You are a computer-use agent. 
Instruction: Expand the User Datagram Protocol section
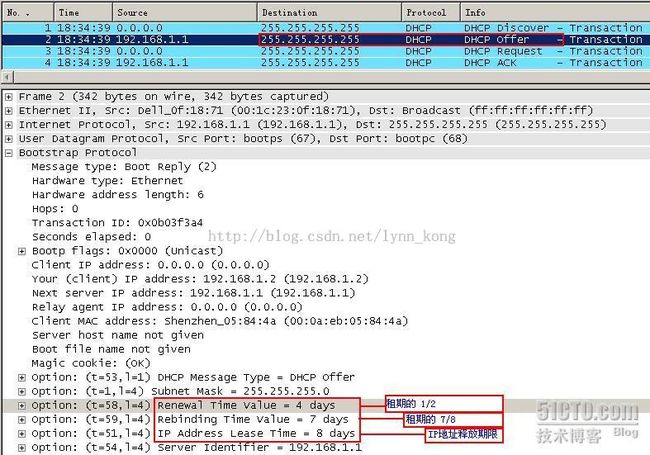click(x=9, y=139)
